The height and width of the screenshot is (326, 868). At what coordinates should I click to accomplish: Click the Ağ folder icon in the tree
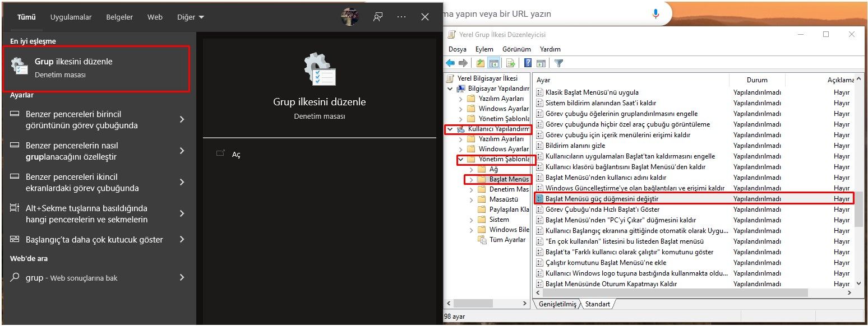pos(482,169)
